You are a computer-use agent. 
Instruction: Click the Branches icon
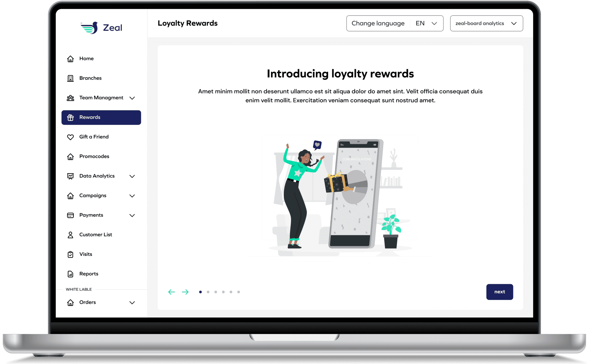point(70,78)
